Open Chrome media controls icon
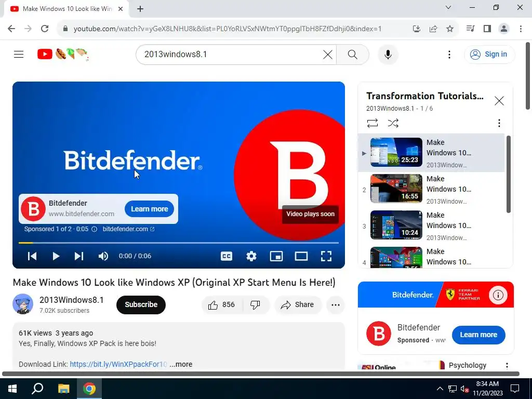532x399 pixels. click(470, 29)
